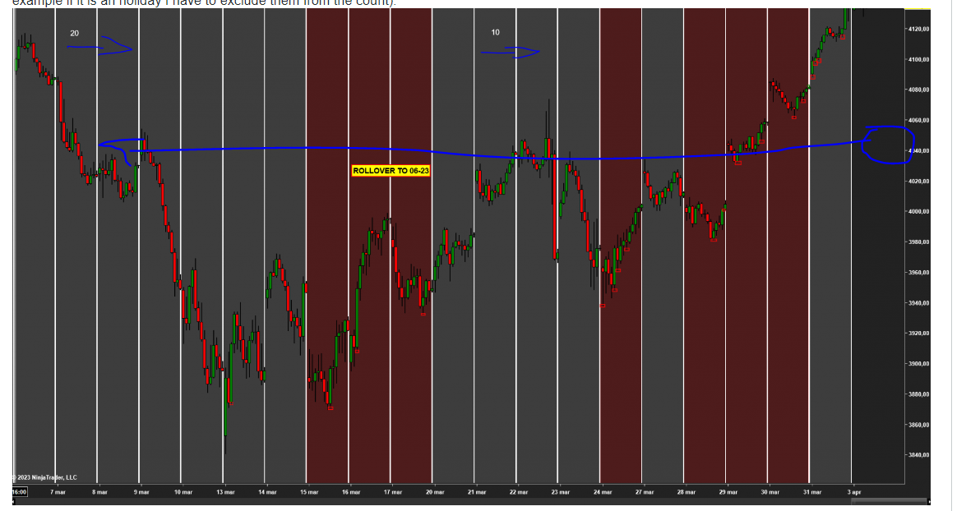The height and width of the screenshot is (511, 980).
Task: Click the 31 mar date label
Action: pos(812,492)
